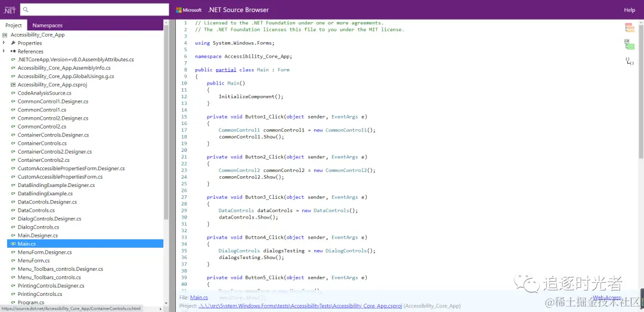
Task: Open the Main.cs file link in footer
Action: (x=199, y=298)
